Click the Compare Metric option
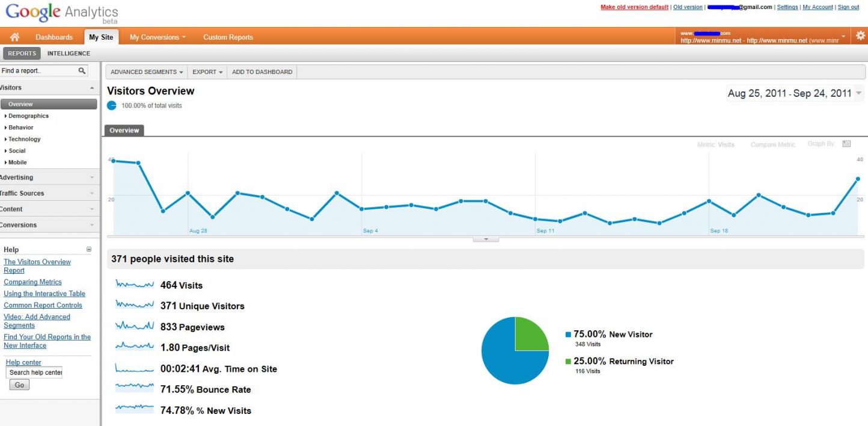868x426 pixels. [773, 144]
